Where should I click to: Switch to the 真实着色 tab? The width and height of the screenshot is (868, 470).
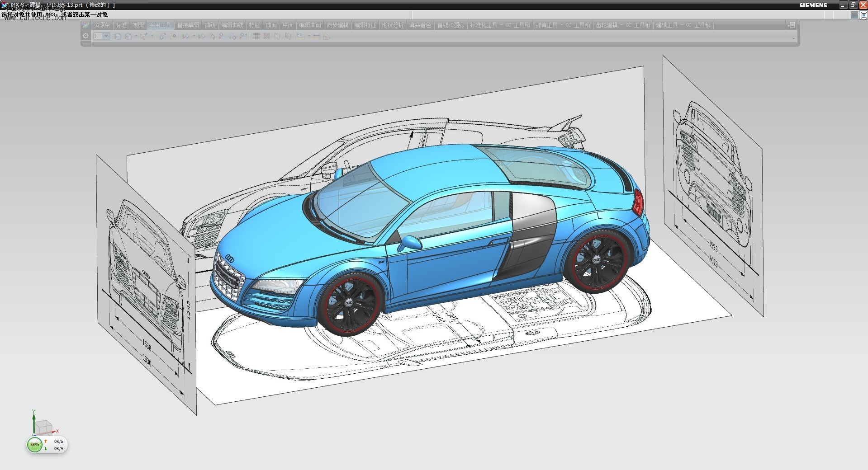coord(421,25)
